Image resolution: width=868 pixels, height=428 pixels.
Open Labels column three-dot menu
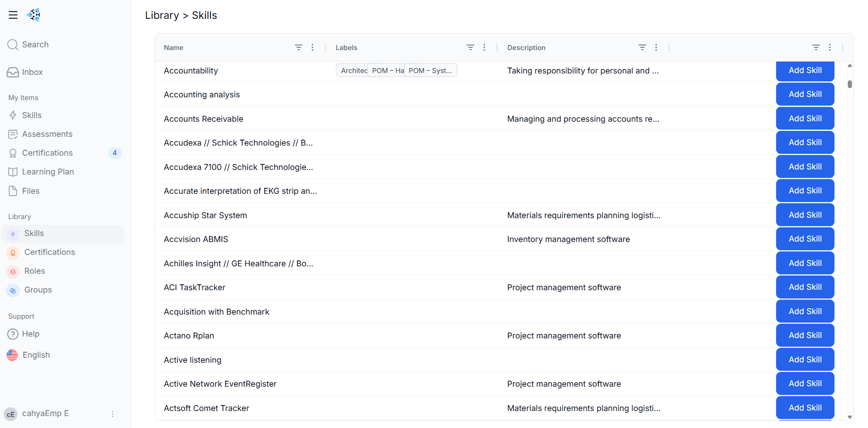point(484,47)
